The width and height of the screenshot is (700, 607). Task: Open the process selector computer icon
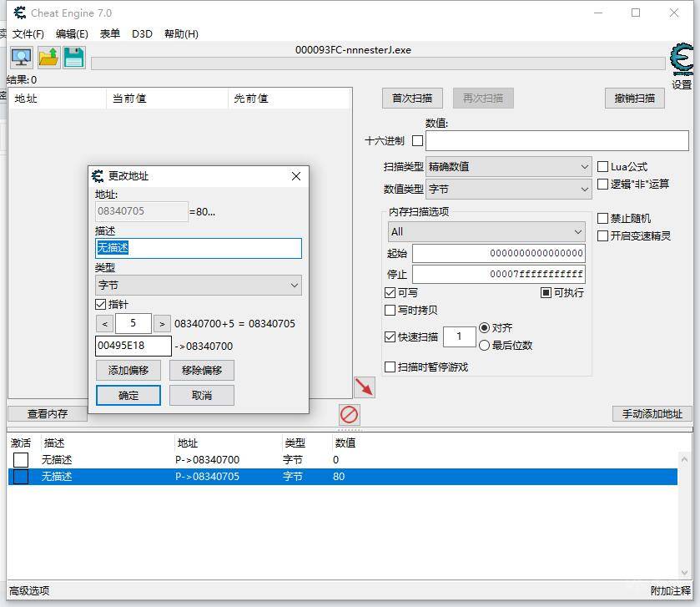(22, 58)
